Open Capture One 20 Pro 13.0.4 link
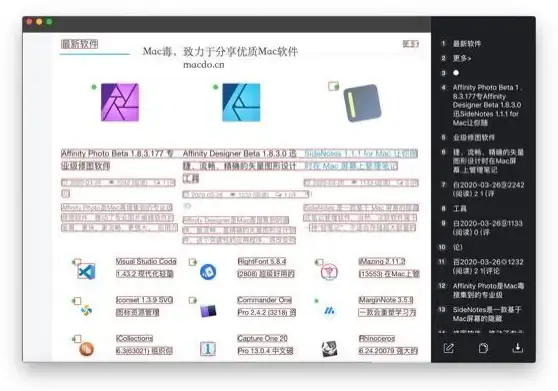Image resolution: width=558 pixels, height=391 pixels. pyautogui.click(x=265, y=345)
